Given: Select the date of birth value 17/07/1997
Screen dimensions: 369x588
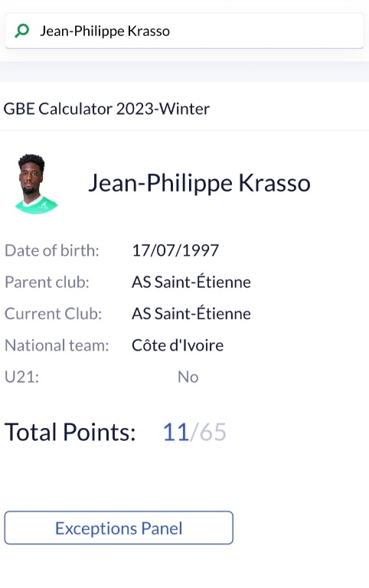Looking at the screenshot, I should click(175, 250).
